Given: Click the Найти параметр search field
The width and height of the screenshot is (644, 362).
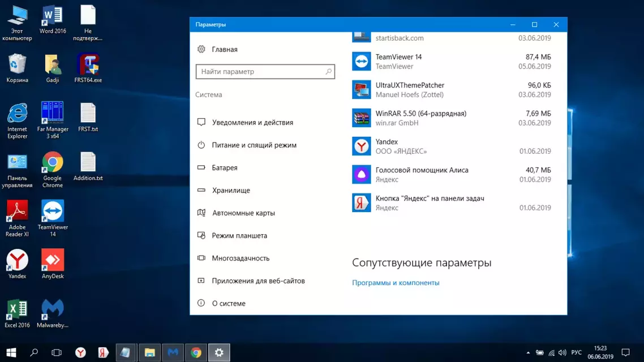Looking at the screenshot, I should 265,71.
